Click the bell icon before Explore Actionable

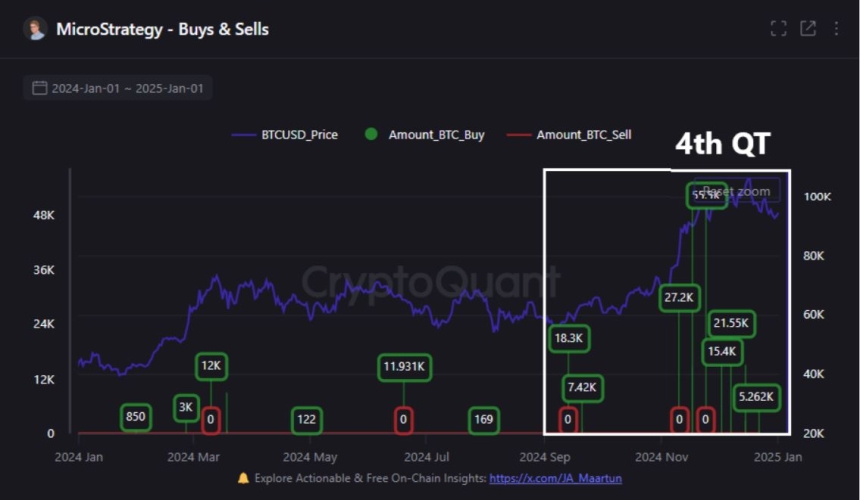tap(244, 479)
